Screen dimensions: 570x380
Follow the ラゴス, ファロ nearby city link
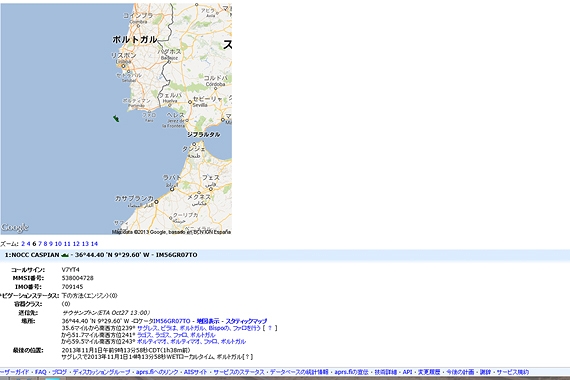point(176,335)
